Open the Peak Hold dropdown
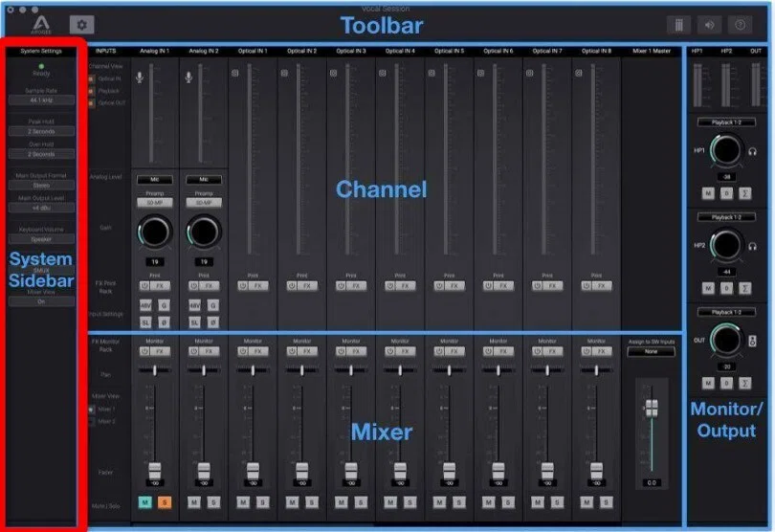Viewport: 775px width, 532px height. pyautogui.click(x=41, y=131)
